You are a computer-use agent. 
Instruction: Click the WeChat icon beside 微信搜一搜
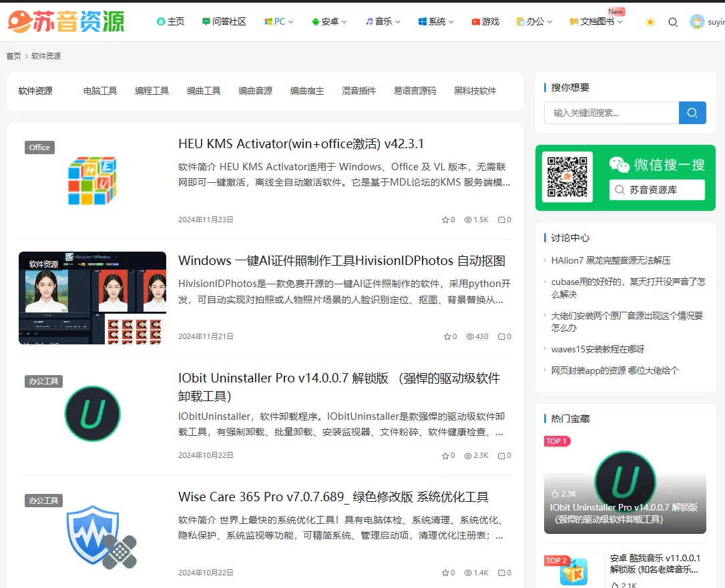click(620, 164)
